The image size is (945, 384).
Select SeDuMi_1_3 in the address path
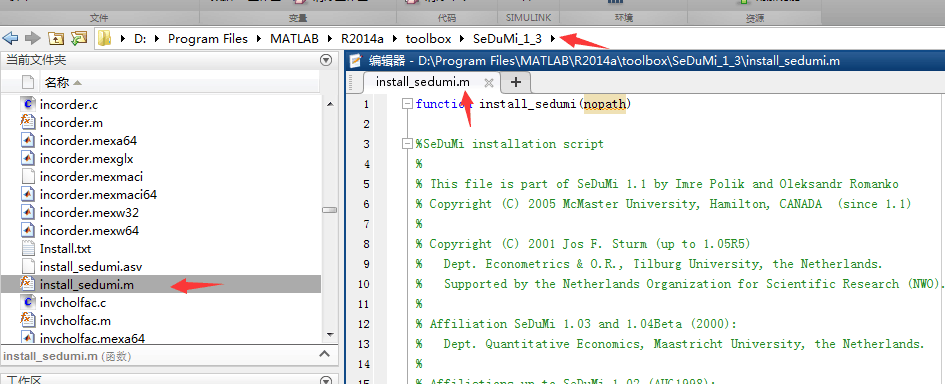507,39
